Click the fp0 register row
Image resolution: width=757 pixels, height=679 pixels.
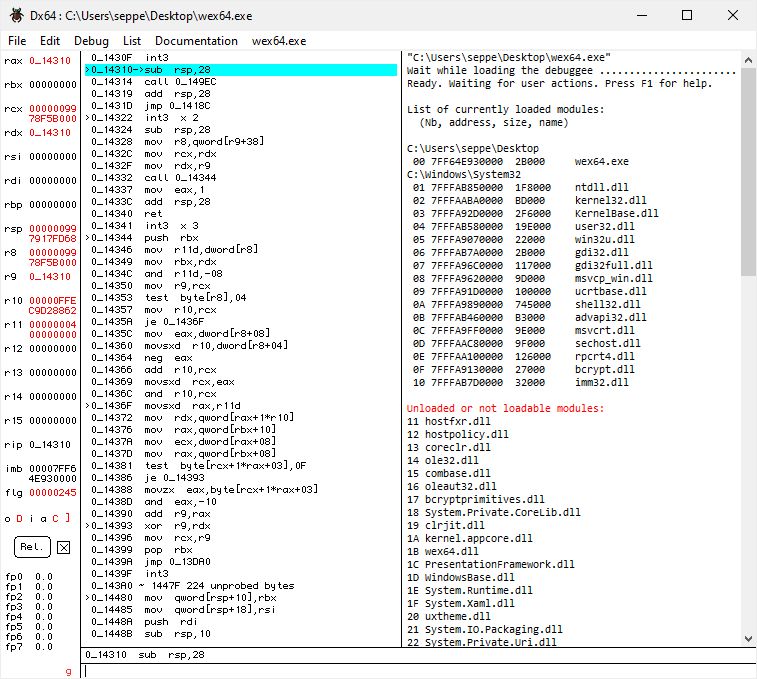pyautogui.click(x=29, y=577)
